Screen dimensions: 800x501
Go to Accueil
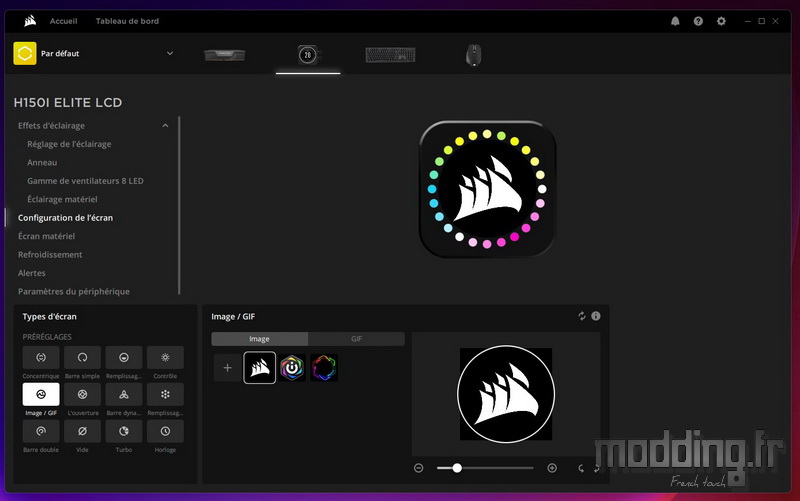click(63, 21)
